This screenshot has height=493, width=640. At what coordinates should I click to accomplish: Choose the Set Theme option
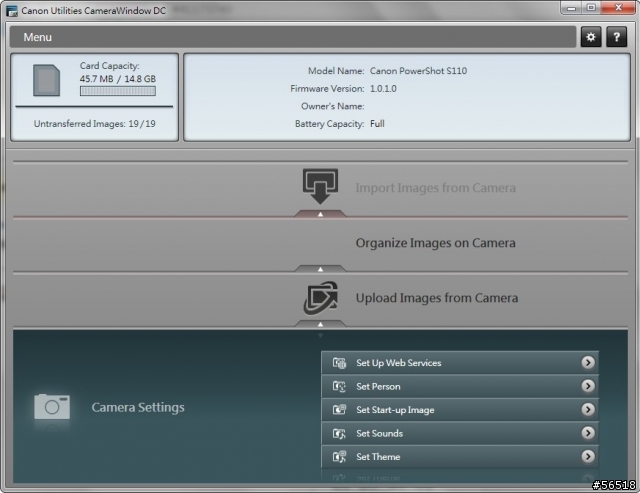[x=460, y=456]
